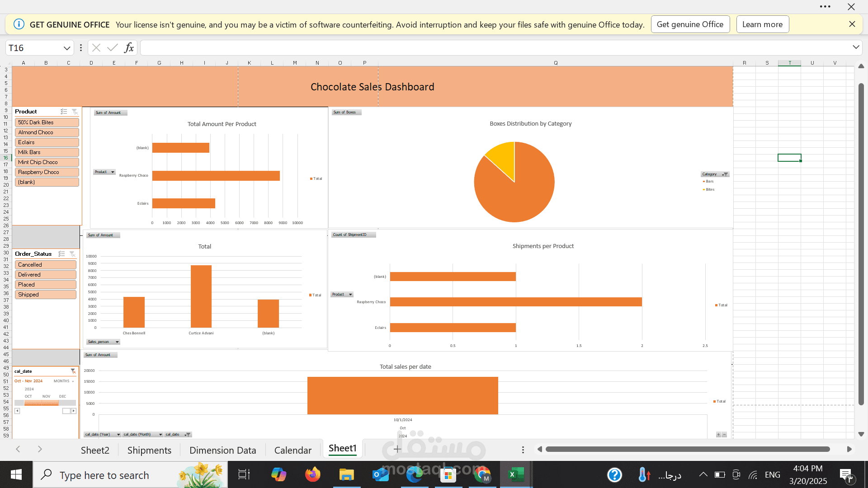The height and width of the screenshot is (488, 868).
Task: Select the Sheet1 tab
Action: [x=342, y=448]
